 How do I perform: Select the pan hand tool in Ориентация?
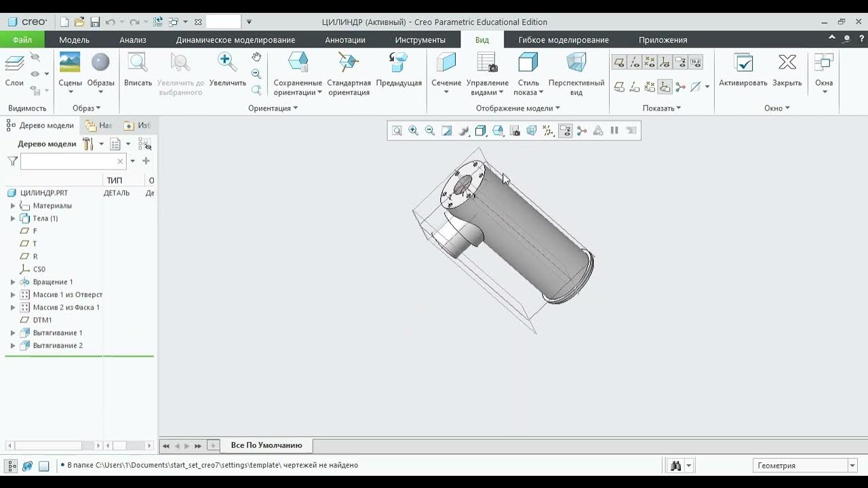click(x=256, y=57)
